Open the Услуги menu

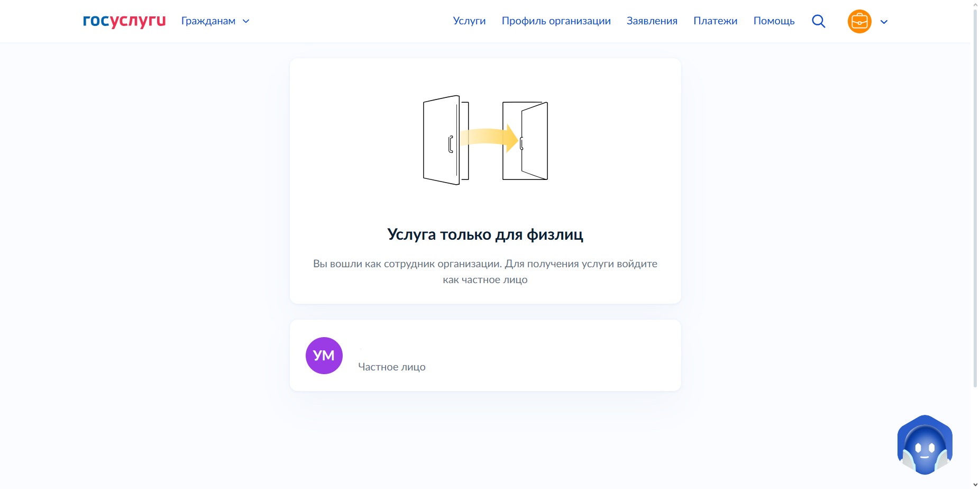pos(469,21)
